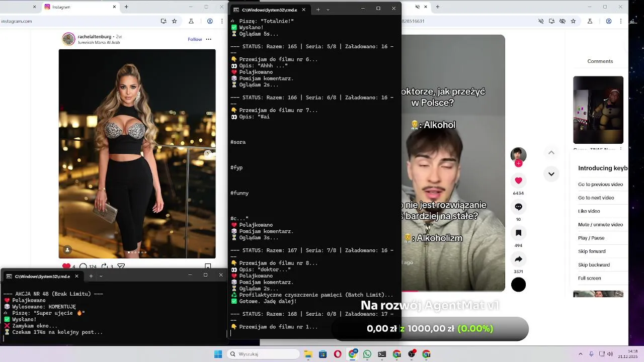Open profile icon in Instagram Chrome window
The width and height of the screenshot is (644, 362).
pos(210,21)
